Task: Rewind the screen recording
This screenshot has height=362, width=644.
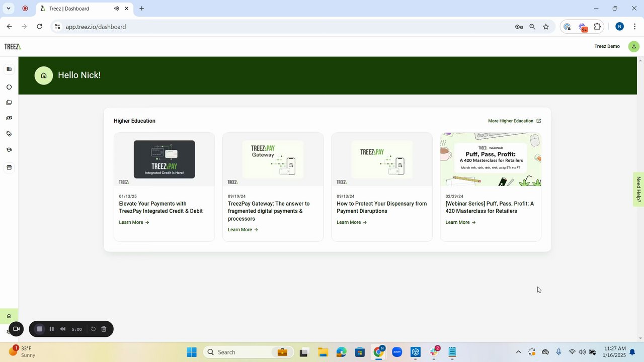Action: tap(63, 329)
